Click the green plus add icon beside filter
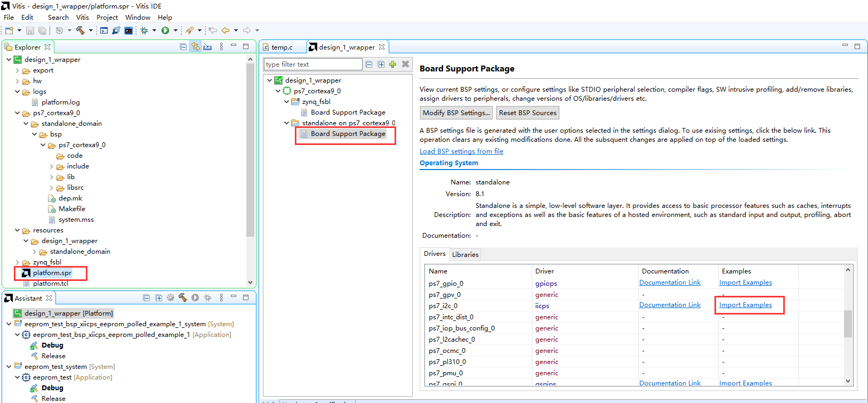Viewport: 868px width, 403px height. pyautogui.click(x=393, y=64)
